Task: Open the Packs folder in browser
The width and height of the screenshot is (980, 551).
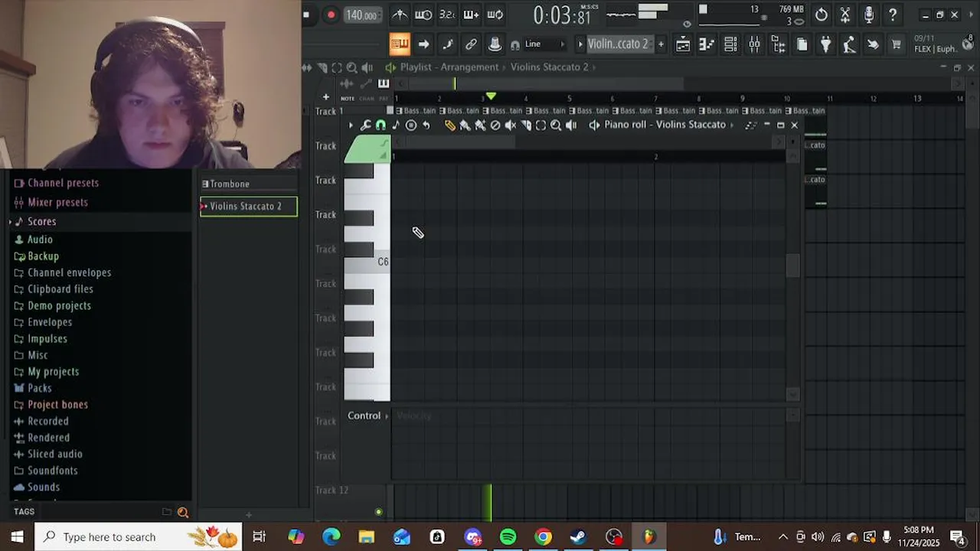Action: tap(39, 388)
